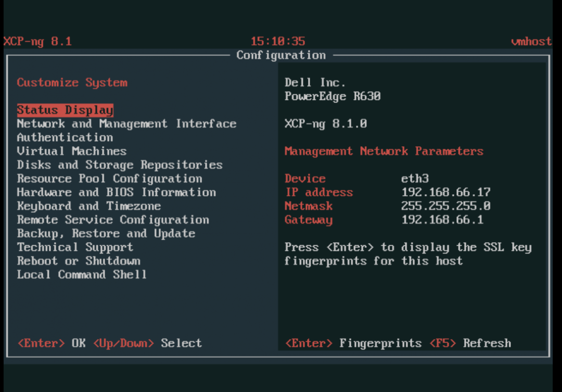Image resolution: width=562 pixels, height=392 pixels.
Task: Open Backup, Restore and Update
Action: tap(106, 234)
